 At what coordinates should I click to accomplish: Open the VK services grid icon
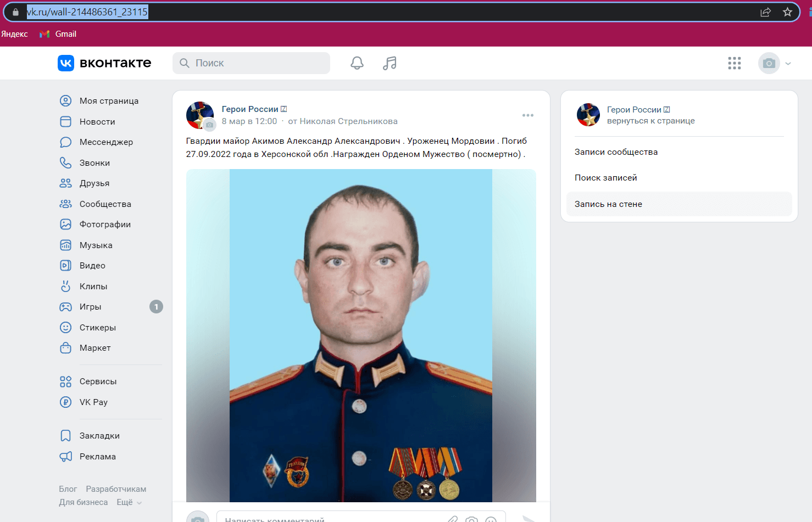click(x=735, y=63)
